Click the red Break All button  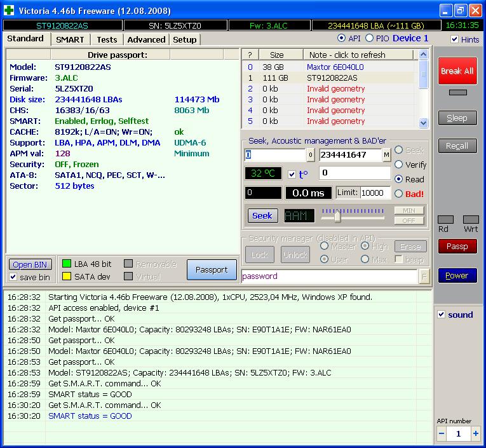457,71
